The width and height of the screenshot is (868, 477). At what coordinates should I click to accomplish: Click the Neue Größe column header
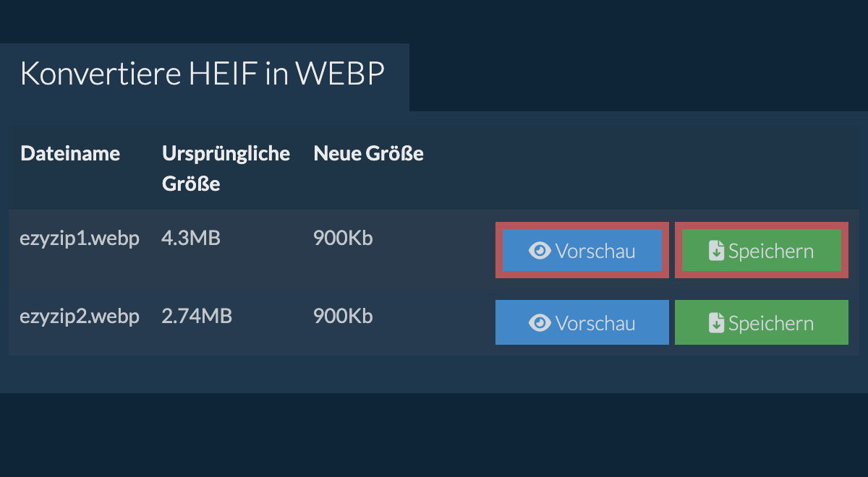pos(368,153)
